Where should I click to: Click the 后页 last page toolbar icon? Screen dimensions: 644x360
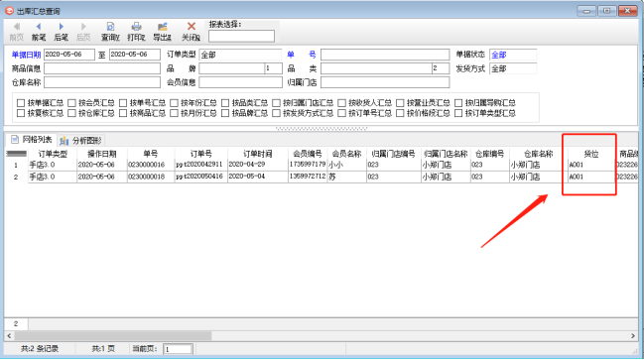[x=83, y=32]
